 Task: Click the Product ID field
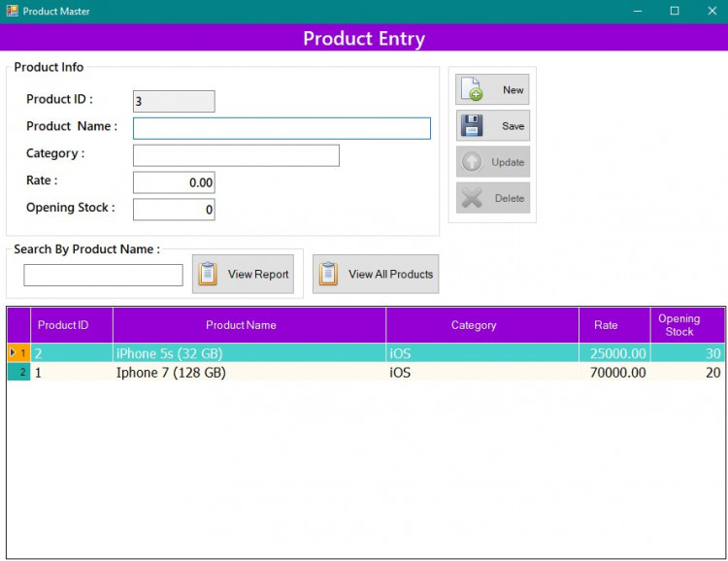point(174,101)
